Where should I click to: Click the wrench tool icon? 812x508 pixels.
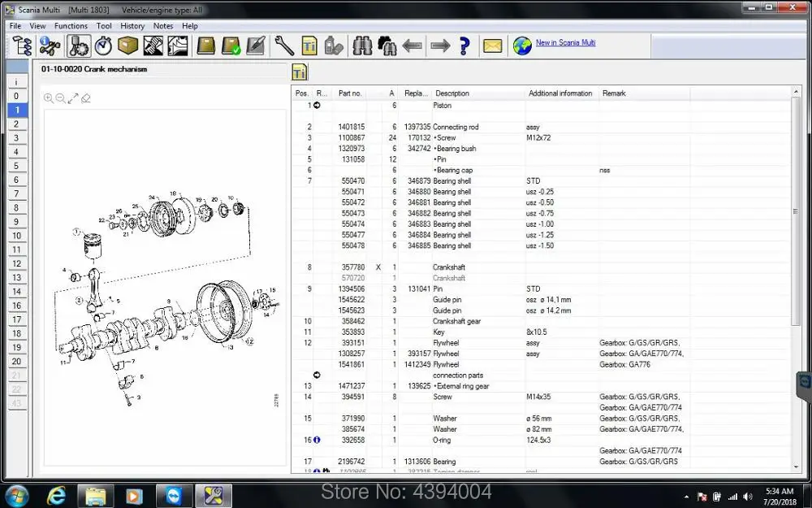[x=283, y=46]
